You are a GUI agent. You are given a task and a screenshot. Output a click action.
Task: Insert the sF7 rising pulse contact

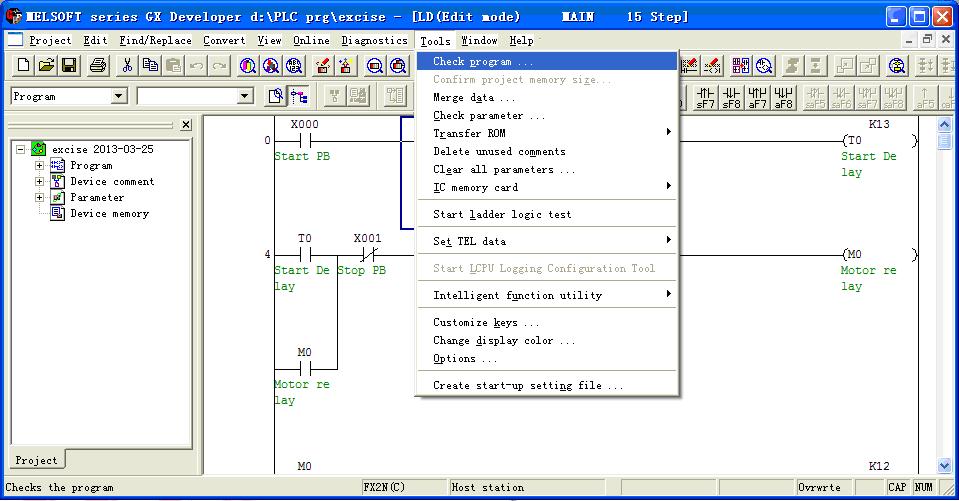706,97
